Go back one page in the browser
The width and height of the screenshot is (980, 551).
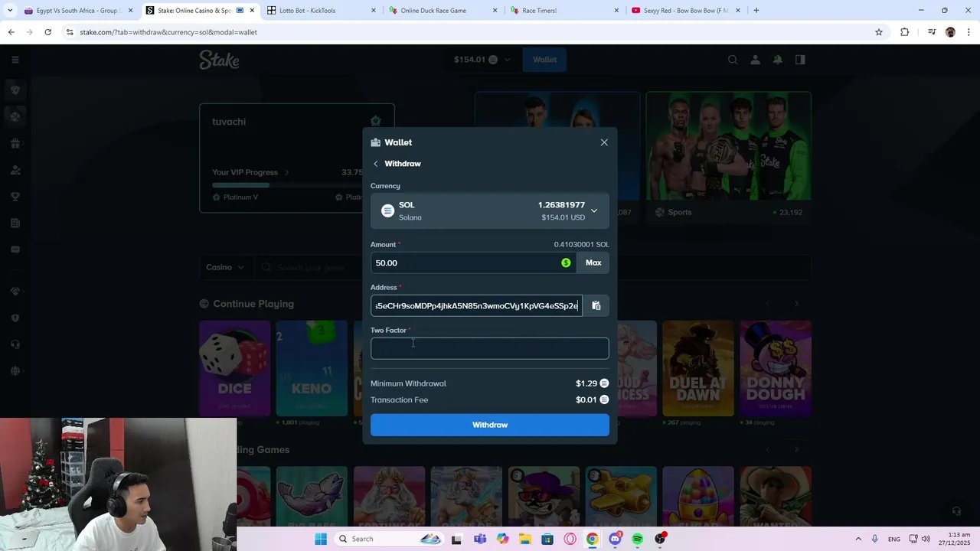[x=11, y=32]
